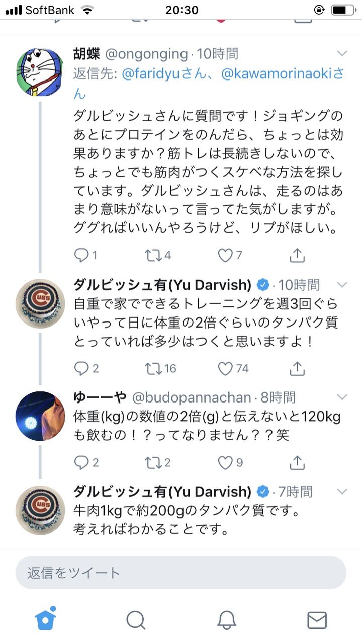The height and width of the screenshot is (644, 362).
Task: Go to the Home tab
Action: pos(45,619)
